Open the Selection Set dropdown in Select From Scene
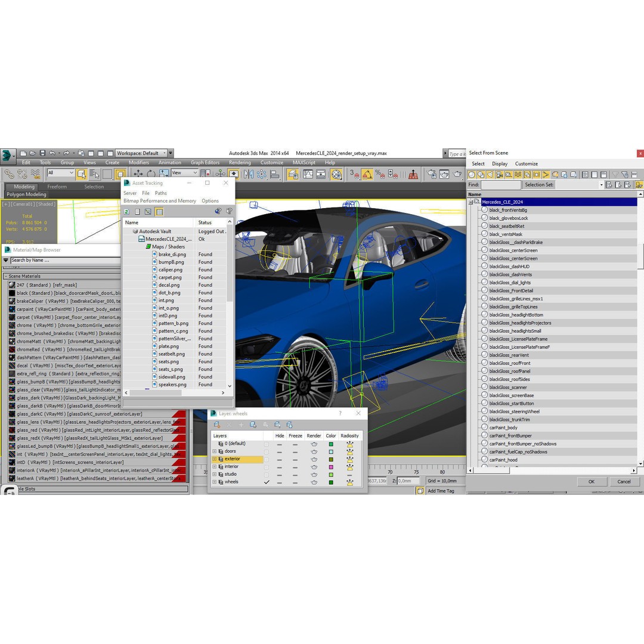The width and height of the screenshot is (644, 644). [601, 185]
